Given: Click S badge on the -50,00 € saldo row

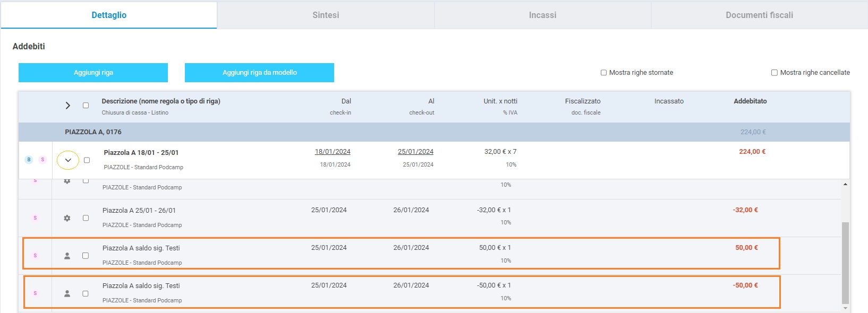Looking at the screenshot, I should [36, 293].
